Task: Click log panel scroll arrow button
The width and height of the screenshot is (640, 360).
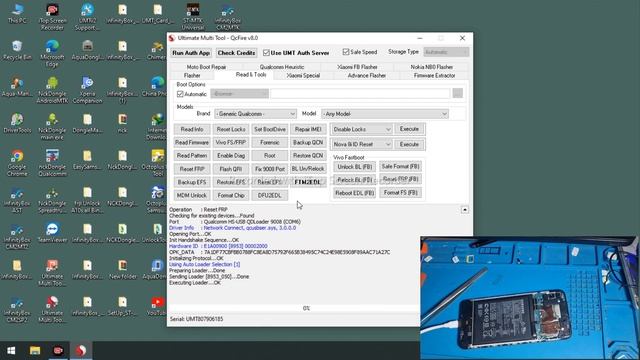Action: [x=464, y=210]
